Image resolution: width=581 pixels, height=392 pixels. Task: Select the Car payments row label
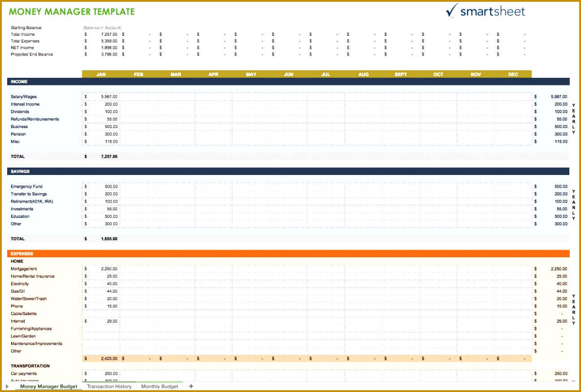click(24, 374)
